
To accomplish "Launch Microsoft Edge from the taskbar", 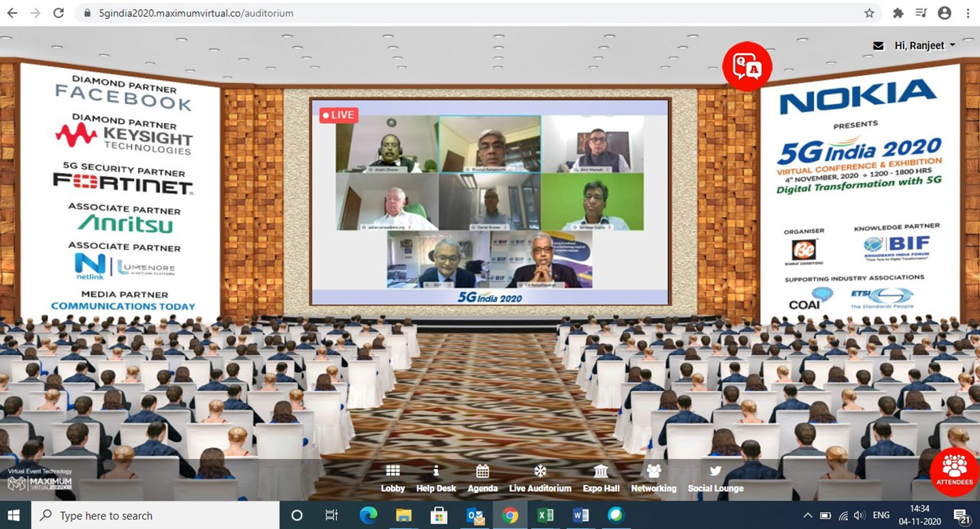I will (x=368, y=515).
